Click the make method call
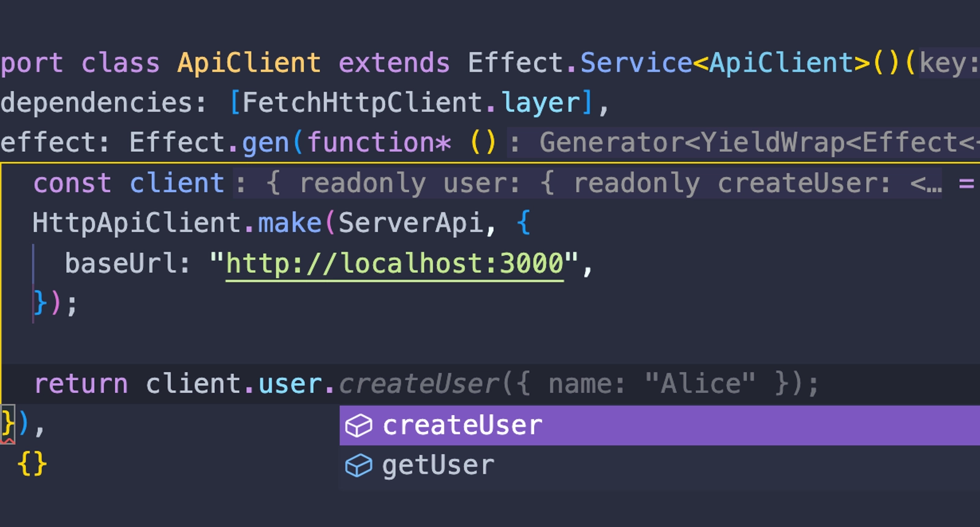 pos(289,223)
